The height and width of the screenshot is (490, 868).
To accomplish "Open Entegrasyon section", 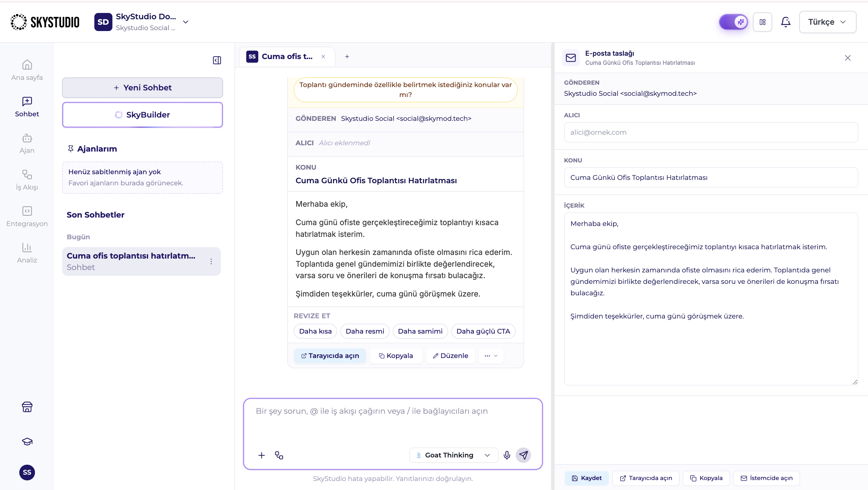I will coord(27,216).
